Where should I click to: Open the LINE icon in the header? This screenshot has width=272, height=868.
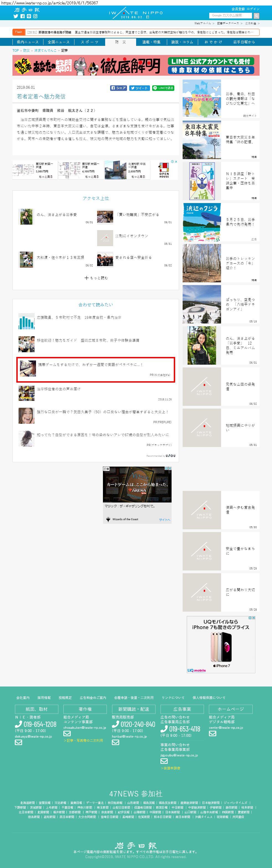(29, 16)
